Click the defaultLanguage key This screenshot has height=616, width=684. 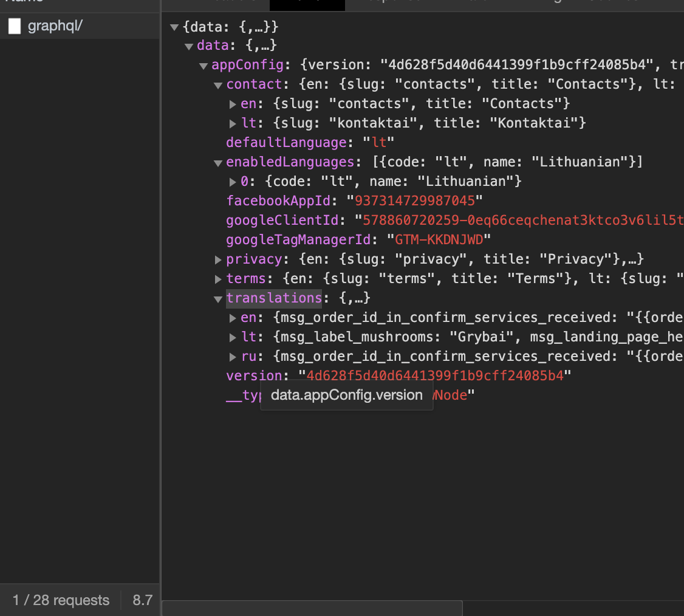[x=286, y=142]
